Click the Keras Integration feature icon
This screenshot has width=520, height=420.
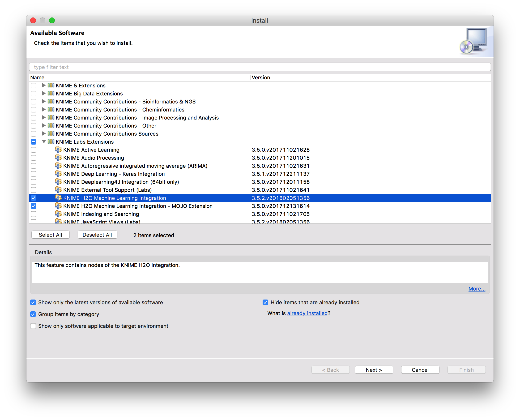tap(59, 174)
